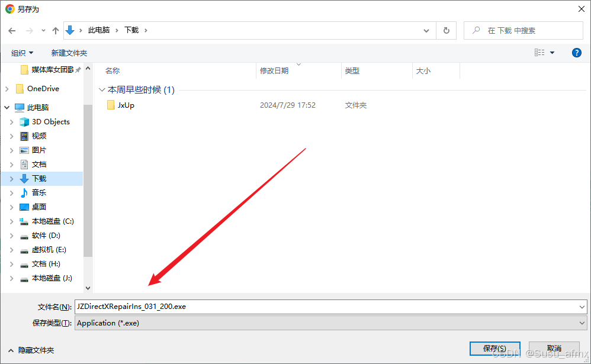Open help with the question mark icon
This screenshot has width=591, height=364.
576,53
